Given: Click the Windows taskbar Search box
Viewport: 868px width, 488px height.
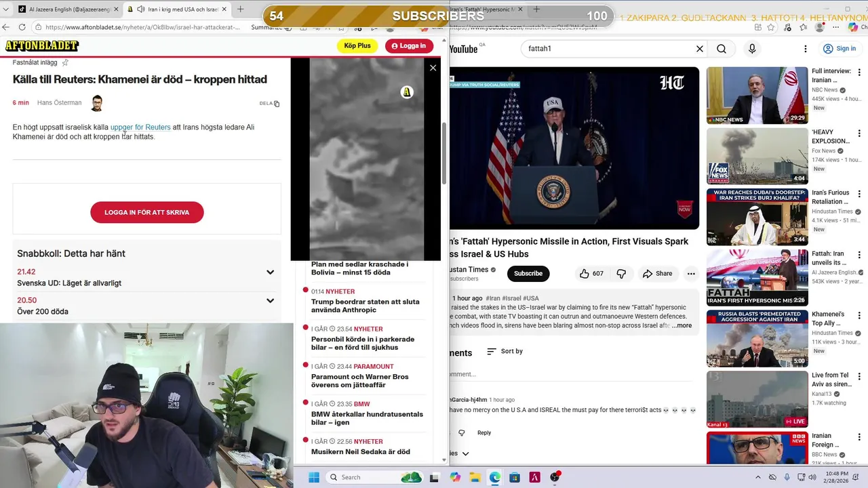Looking at the screenshot, I should 375,477.
